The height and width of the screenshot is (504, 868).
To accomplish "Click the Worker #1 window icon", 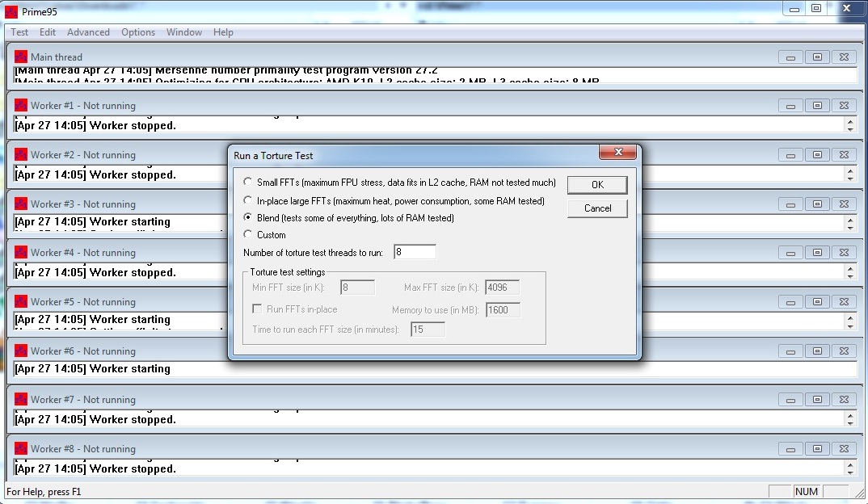I will (21, 105).
